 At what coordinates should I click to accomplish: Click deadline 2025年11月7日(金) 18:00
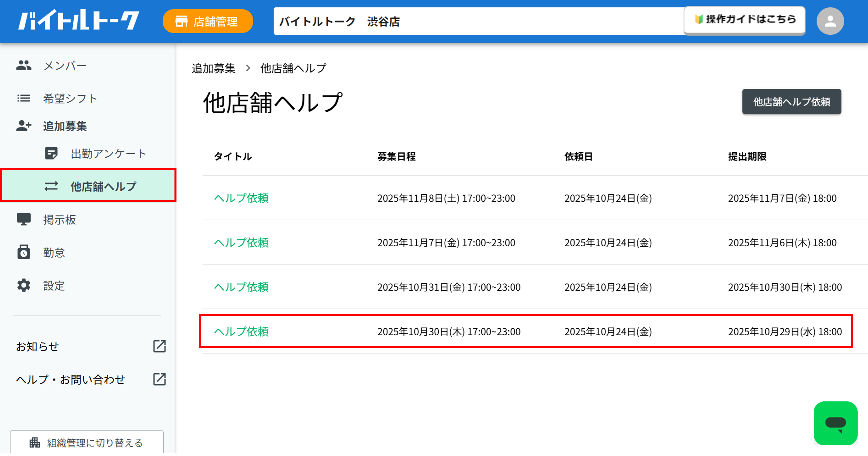[782, 198]
